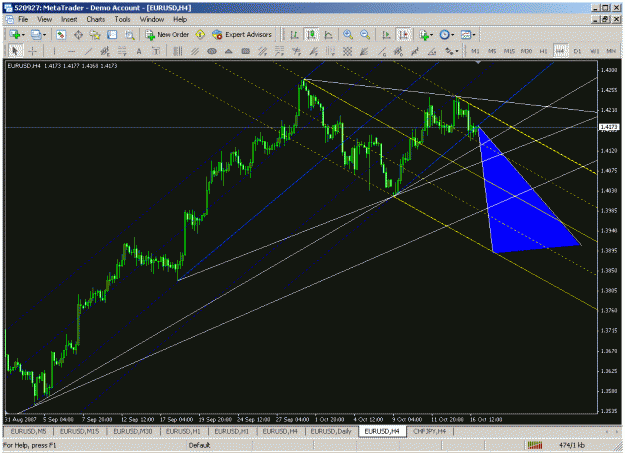Screen dimensions: 625x453
Task: Show the Data Window via toolbar icon
Action: pos(78,35)
